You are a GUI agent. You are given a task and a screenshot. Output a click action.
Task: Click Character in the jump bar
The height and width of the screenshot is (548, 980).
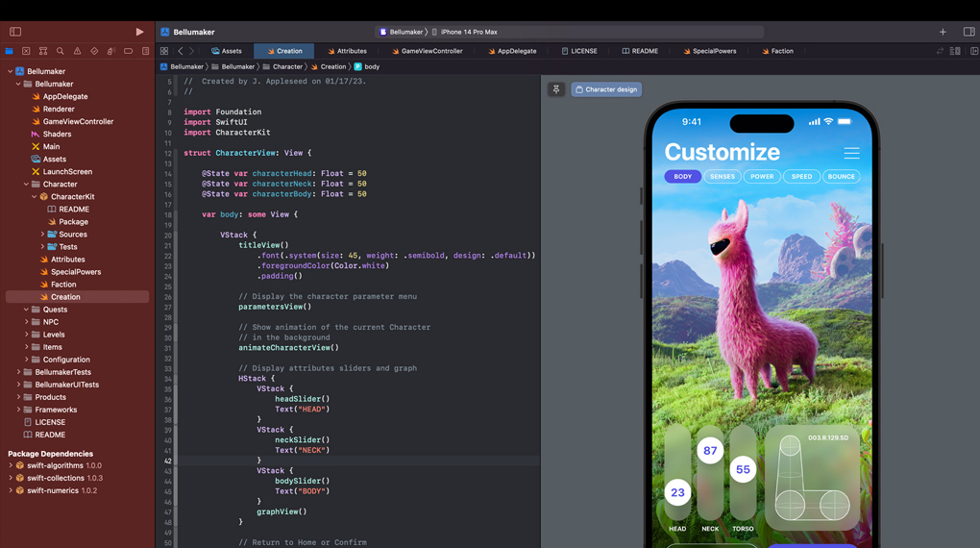(x=282, y=67)
